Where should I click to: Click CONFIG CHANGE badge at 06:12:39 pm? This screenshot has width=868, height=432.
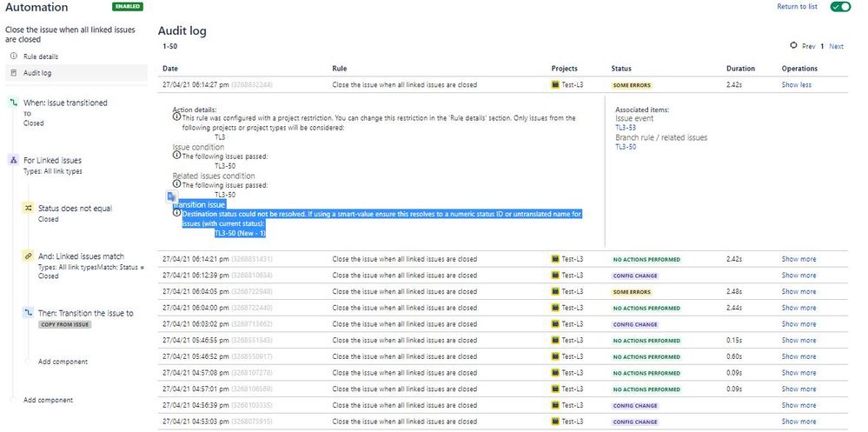635,276
